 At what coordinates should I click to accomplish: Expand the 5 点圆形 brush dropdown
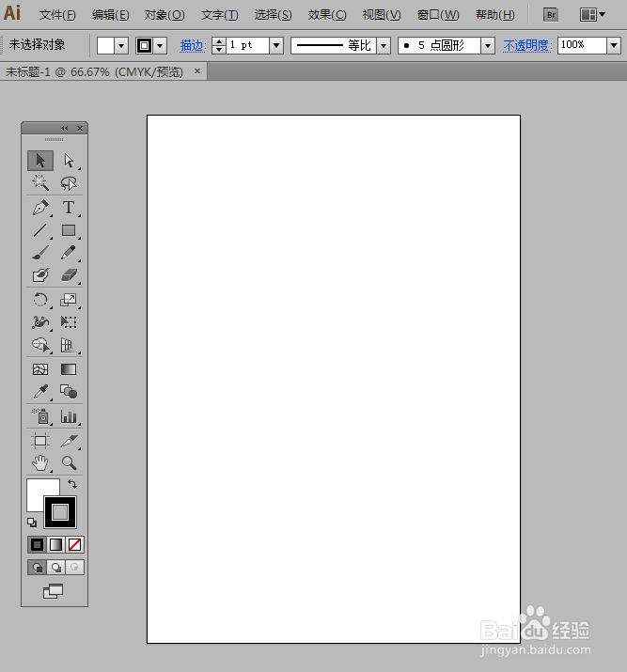[x=487, y=45]
